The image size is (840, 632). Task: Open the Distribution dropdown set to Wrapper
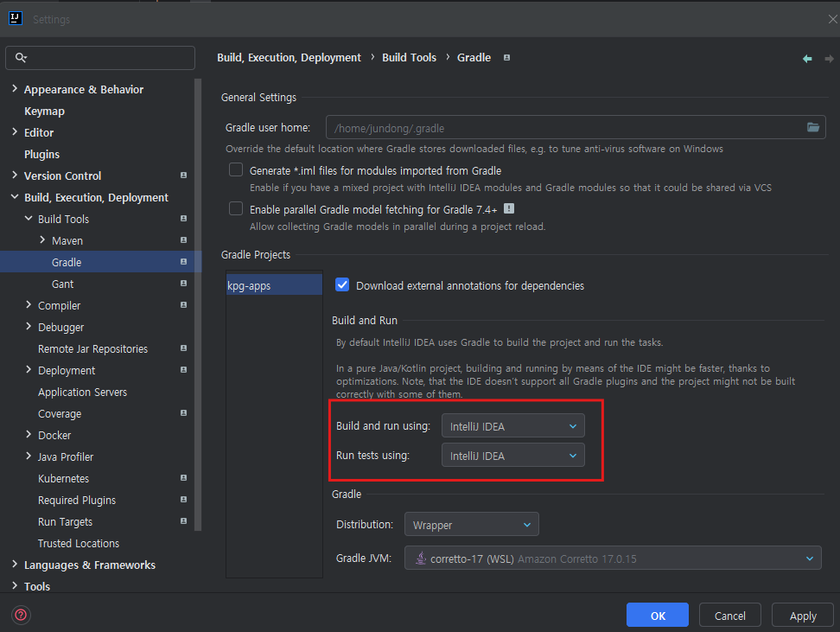tap(472, 525)
